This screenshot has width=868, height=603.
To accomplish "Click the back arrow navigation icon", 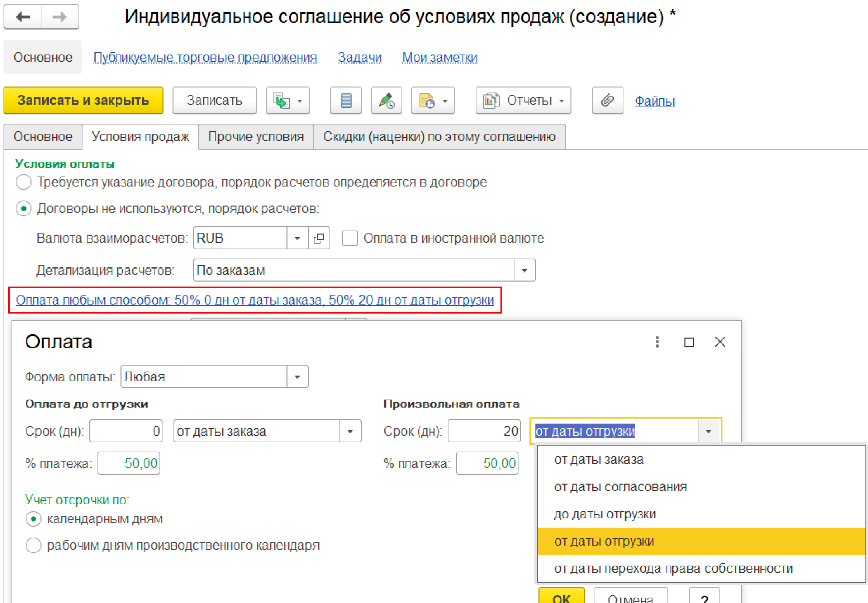I will pos(23,17).
